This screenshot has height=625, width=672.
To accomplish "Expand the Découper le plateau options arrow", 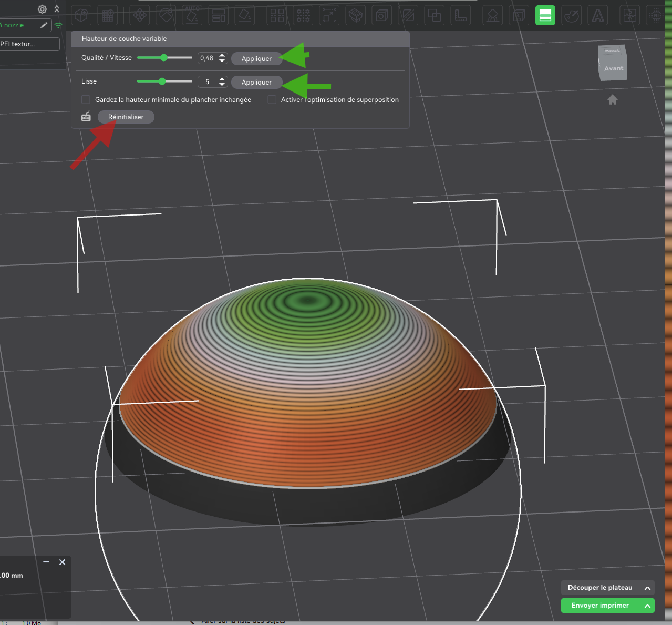I will (648, 588).
